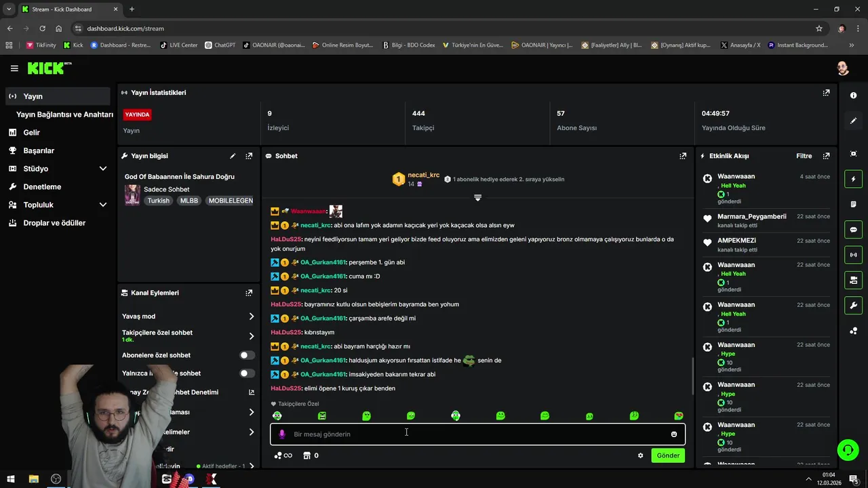
Task: Toggle the camera icon in right sidebar
Action: point(853,280)
